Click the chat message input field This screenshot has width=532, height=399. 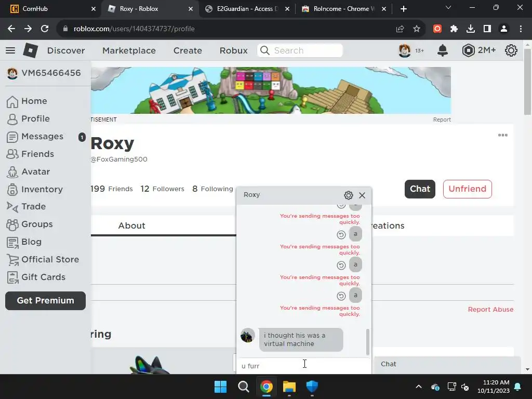[x=303, y=366]
